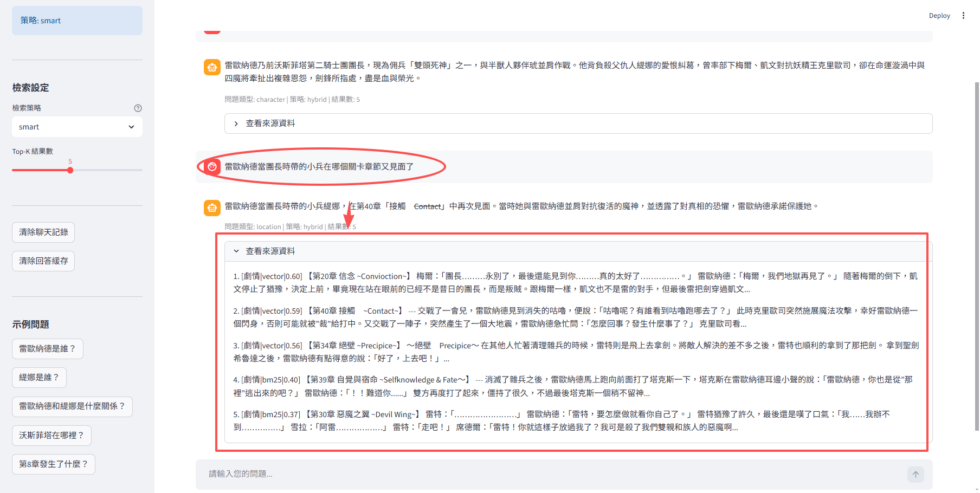Click the red user avatar icon
Image resolution: width=980 pixels, height=493 pixels.
pyautogui.click(x=212, y=166)
